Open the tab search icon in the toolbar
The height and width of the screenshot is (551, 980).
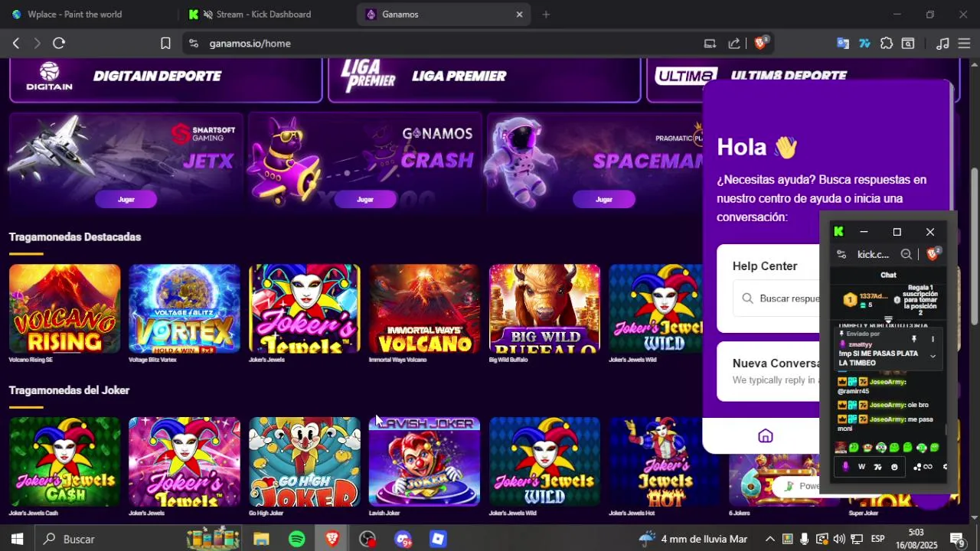908,44
